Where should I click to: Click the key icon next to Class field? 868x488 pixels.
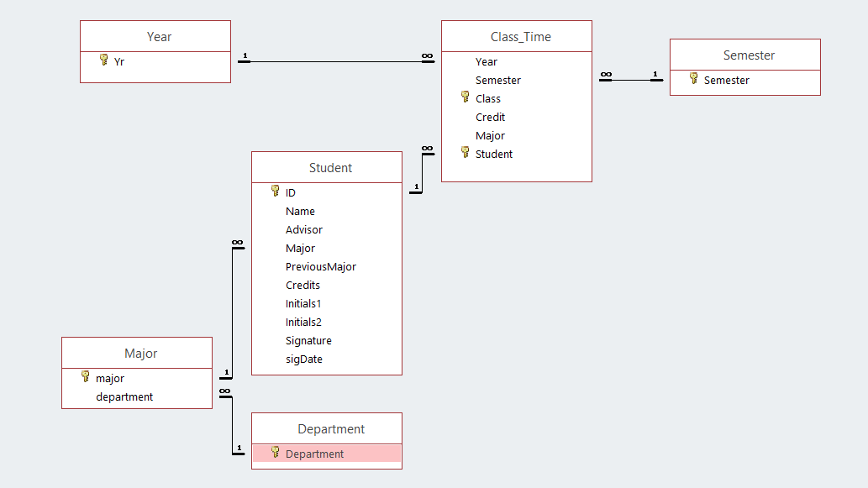click(466, 97)
